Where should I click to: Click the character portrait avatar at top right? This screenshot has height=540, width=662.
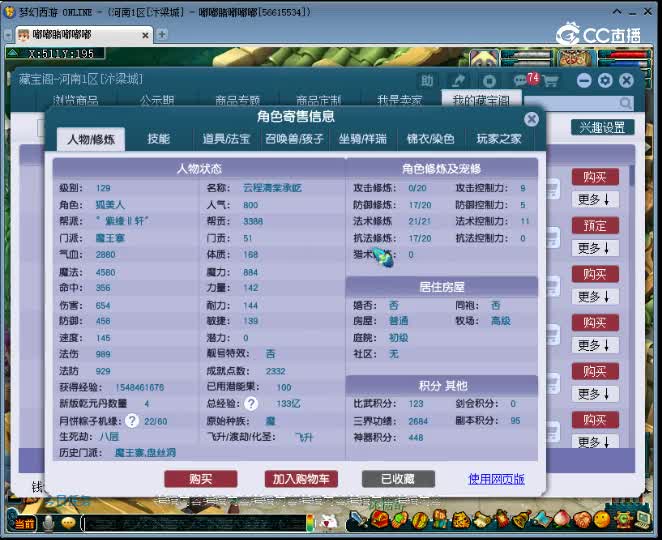click(576, 58)
